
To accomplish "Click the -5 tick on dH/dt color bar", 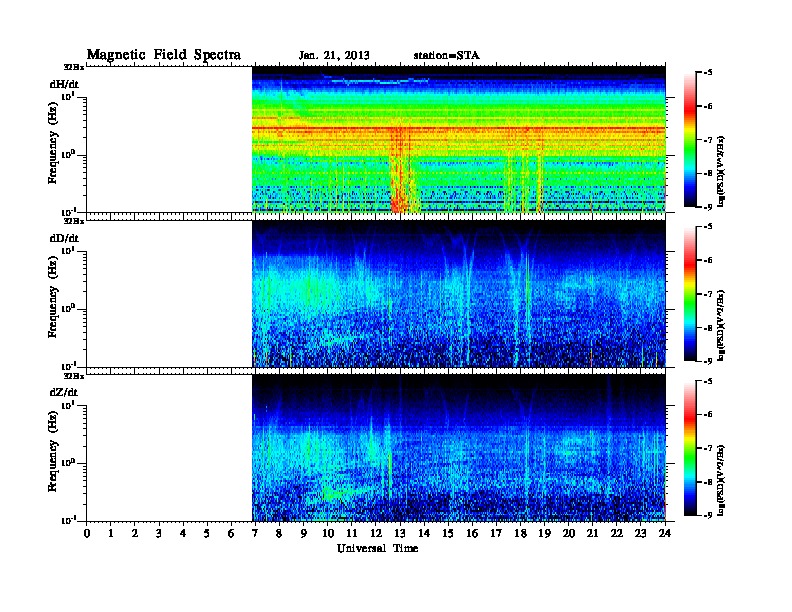I will click(708, 73).
